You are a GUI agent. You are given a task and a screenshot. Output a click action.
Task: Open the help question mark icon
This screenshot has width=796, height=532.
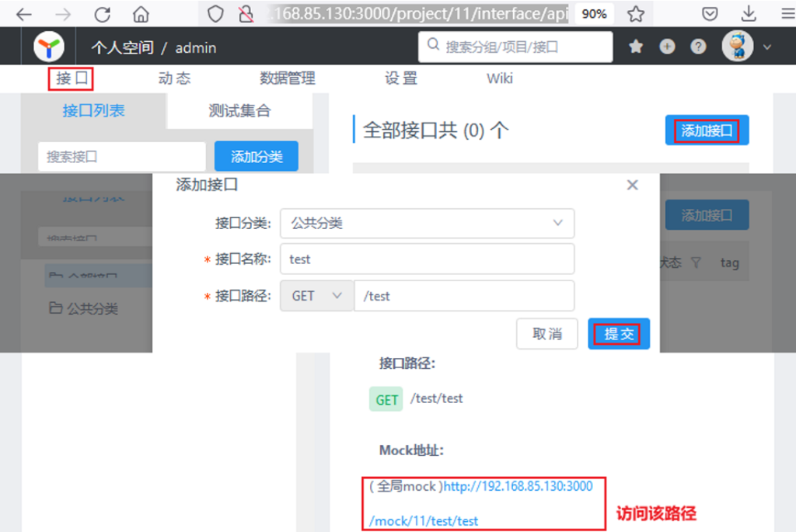tap(699, 47)
